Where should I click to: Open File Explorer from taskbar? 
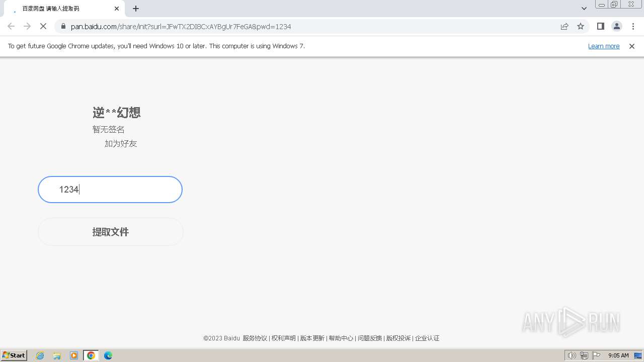click(x=57, y=355)
